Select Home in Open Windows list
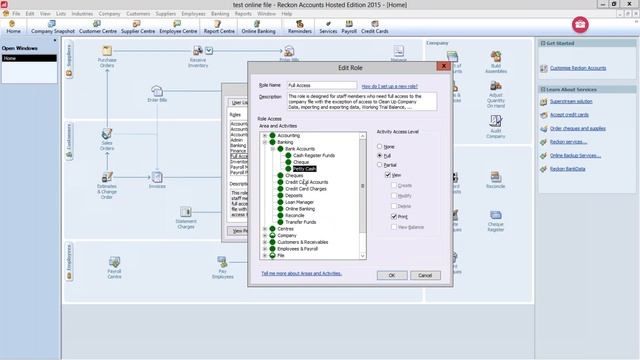Image resolution: width=640 pixels, height=360 pixels. pyautogui.click(x=29, y=58)
